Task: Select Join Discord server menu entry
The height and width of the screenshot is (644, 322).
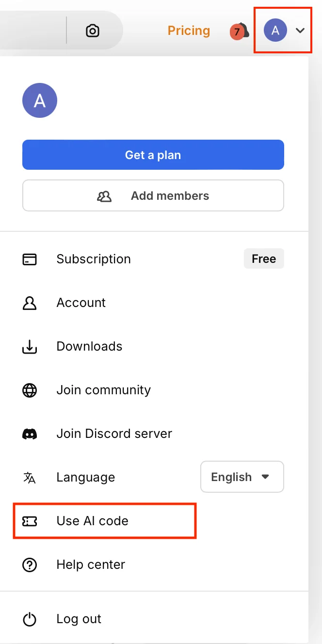Action: tap(114, 434)
